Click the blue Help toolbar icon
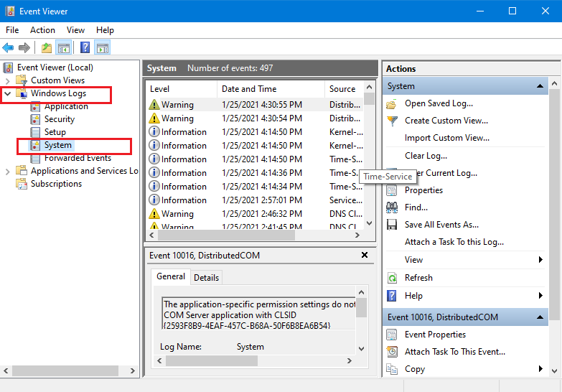This screenshot has height=392, width=562. point(85,48)
